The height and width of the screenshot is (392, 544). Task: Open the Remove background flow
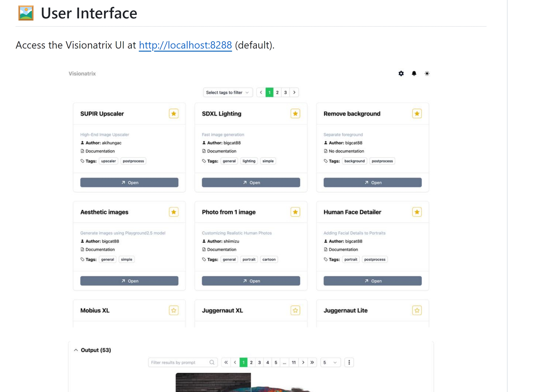coord(372,182)
